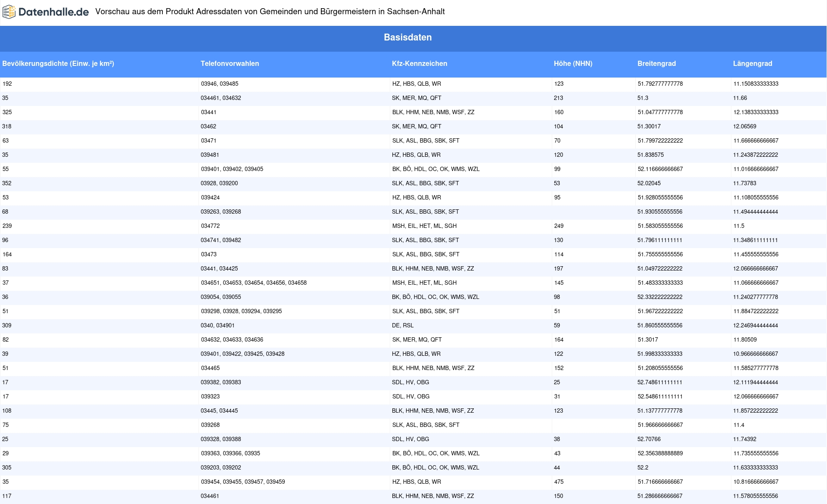827x504 pixels.
Task: Select the population density cell 192
Action: (7, 84)
